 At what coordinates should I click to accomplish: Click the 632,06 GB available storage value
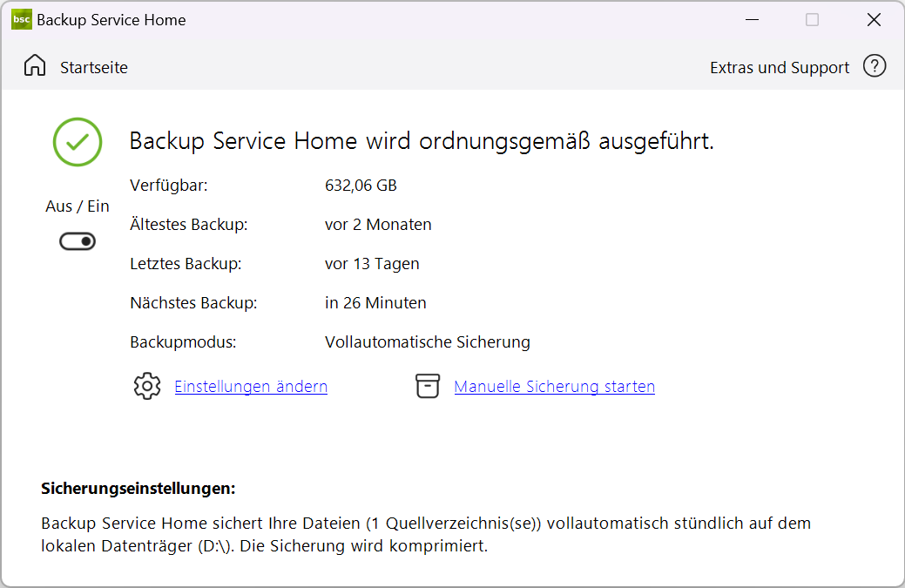(361, 185)
